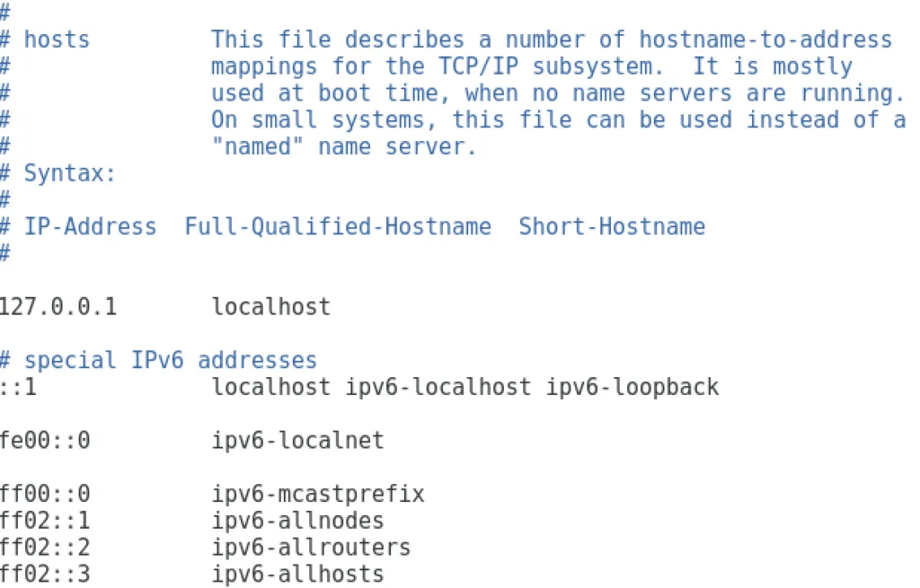Click "hostname-to-address" in the first comment line
This screenshot has width=920, height=588.
(765, 39)
